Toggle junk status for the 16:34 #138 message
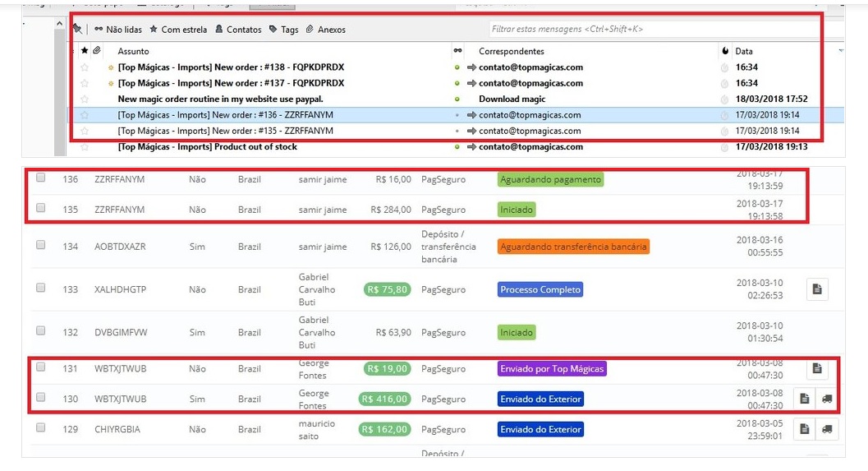 (x=724, y=67)
